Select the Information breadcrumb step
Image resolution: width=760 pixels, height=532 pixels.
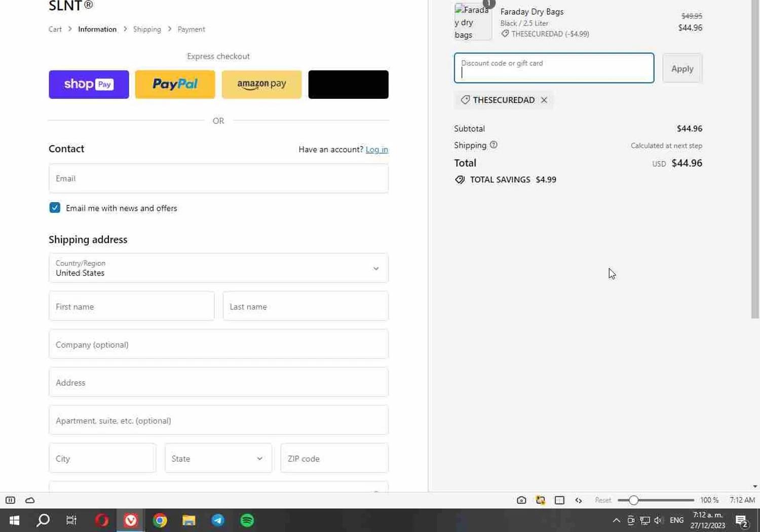(97, 29)
